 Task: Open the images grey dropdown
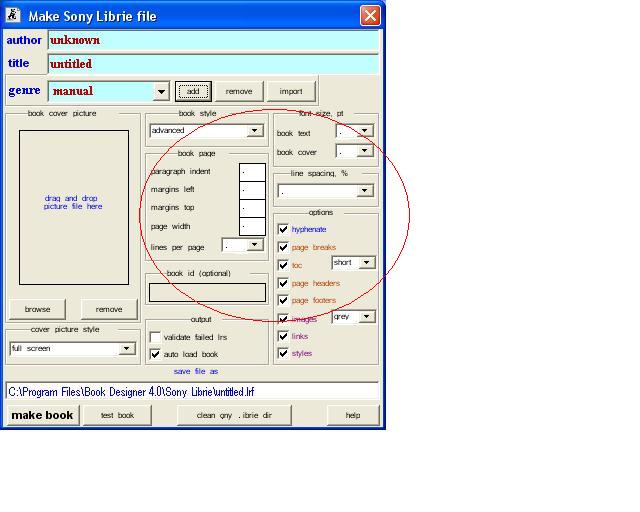pyautogui.click(x=367, y=317)
